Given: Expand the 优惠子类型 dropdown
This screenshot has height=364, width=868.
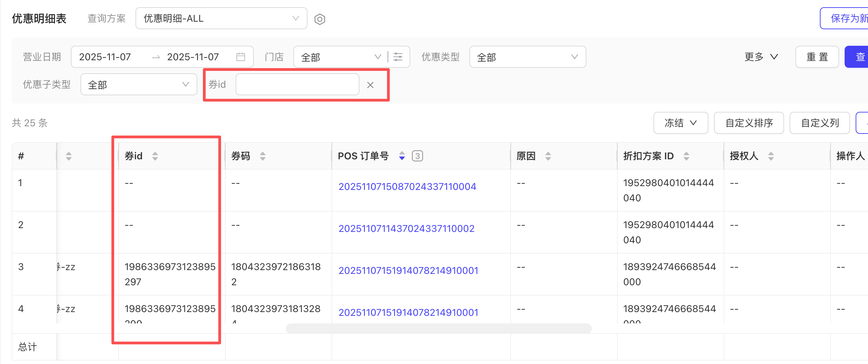Looking at the screenshot, I should click(139, 85).
